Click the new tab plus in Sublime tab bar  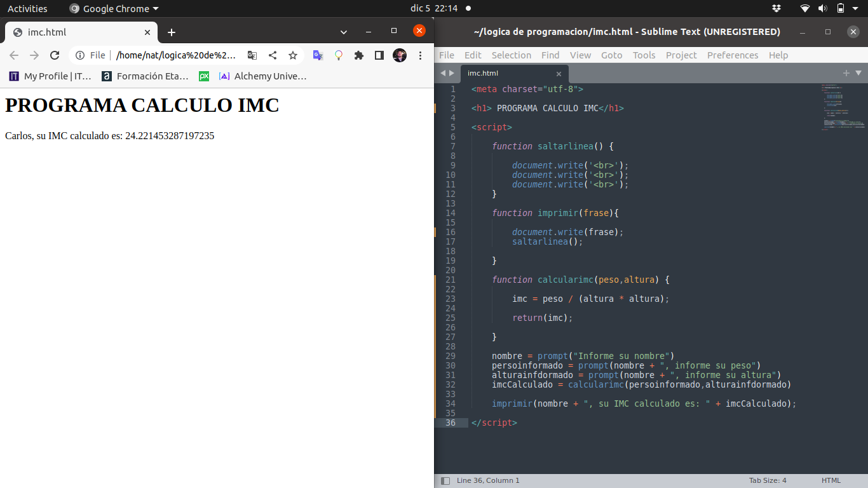coord(846,73)
